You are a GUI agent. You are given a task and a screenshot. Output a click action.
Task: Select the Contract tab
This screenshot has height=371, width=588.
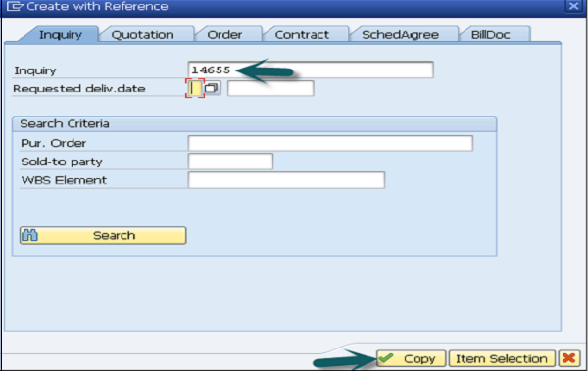tap(302, 35)
